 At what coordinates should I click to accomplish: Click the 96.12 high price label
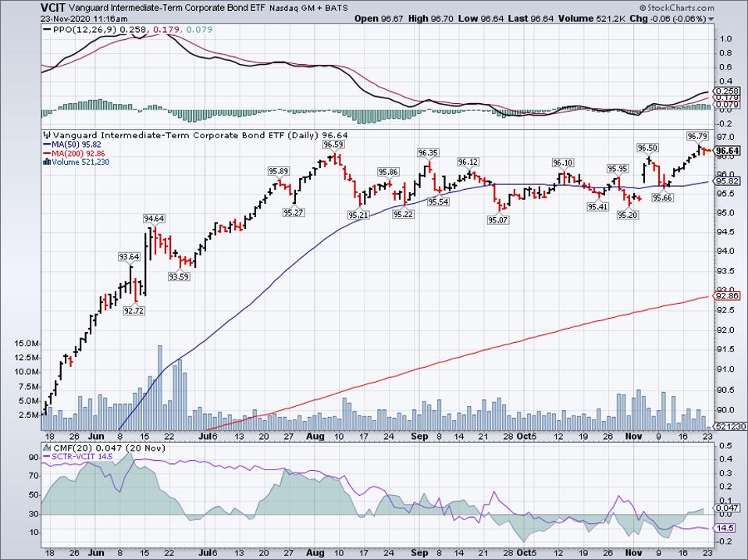pos(468,162)
